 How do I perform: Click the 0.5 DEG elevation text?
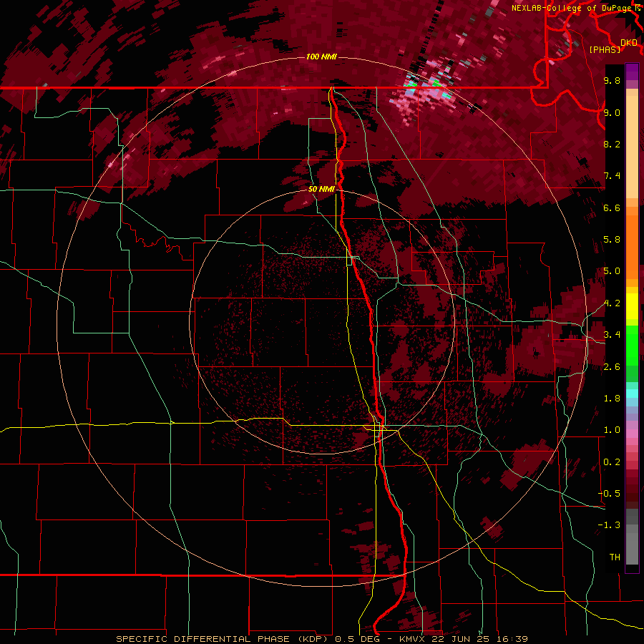pos(358,639)
